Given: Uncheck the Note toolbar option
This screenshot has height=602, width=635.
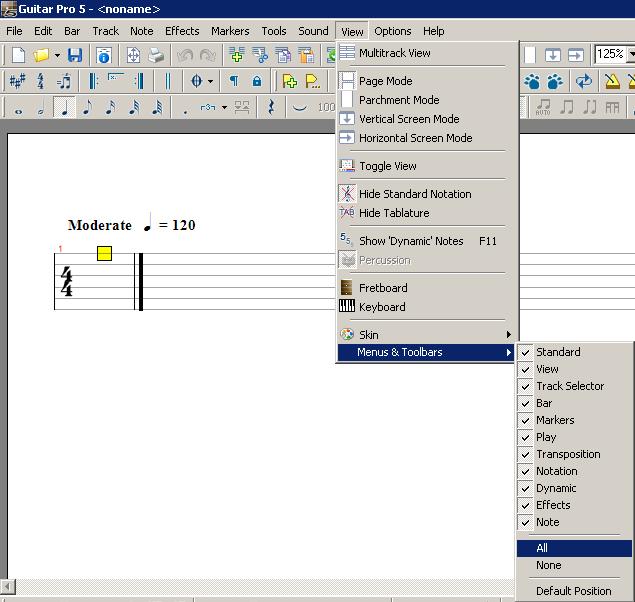Looking at the screenshot, I should point(574,522).
